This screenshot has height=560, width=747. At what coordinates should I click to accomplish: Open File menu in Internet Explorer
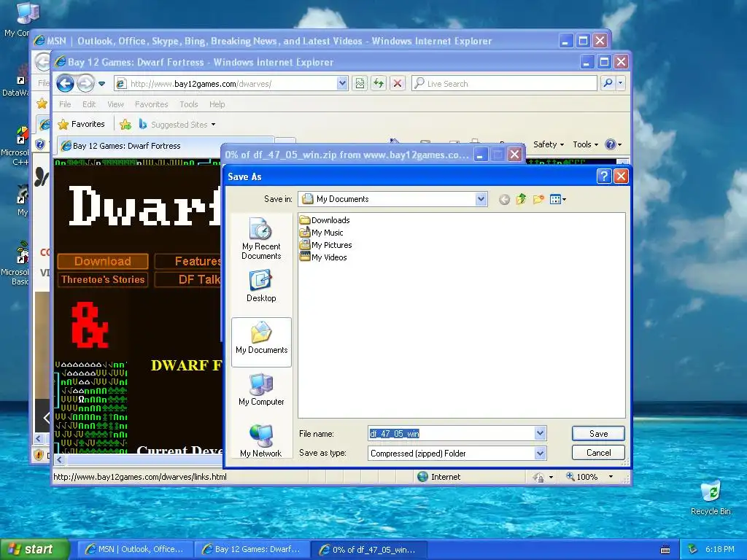click(x=65, y=104)
